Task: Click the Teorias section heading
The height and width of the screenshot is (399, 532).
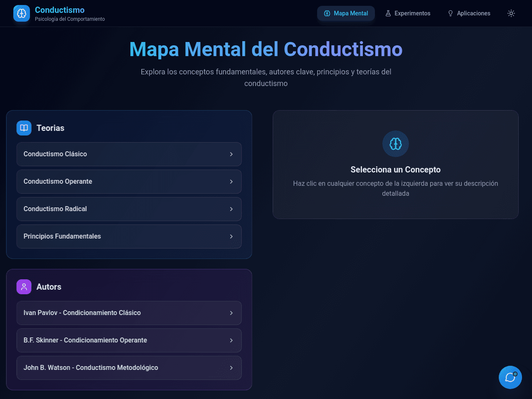Action: (50, 128)
